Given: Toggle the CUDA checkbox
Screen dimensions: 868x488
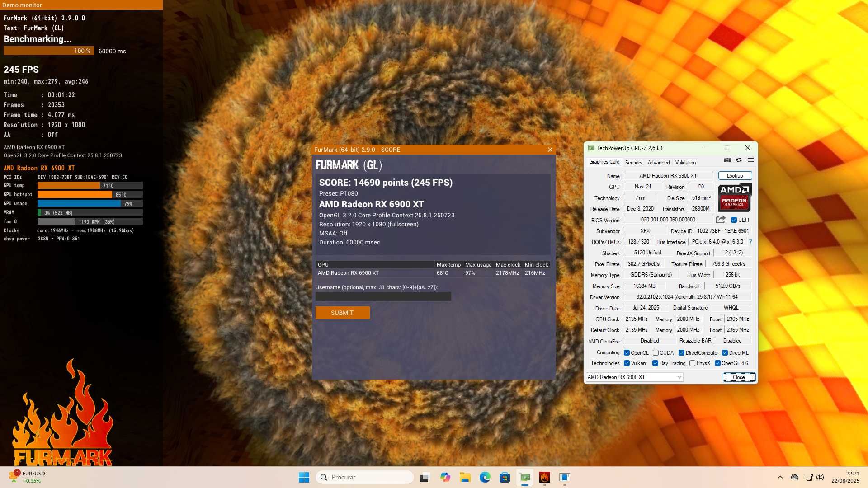Looking at the screenshot, I should 656,353.
